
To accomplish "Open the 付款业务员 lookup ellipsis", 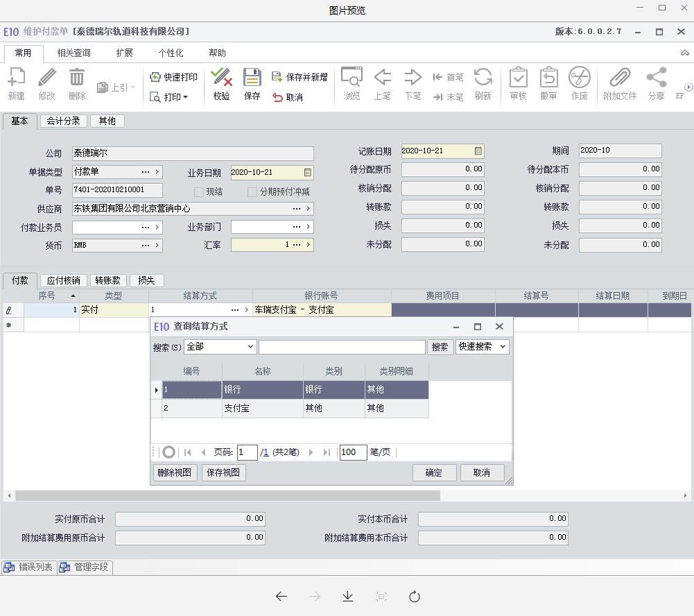I will click(146, 227).
